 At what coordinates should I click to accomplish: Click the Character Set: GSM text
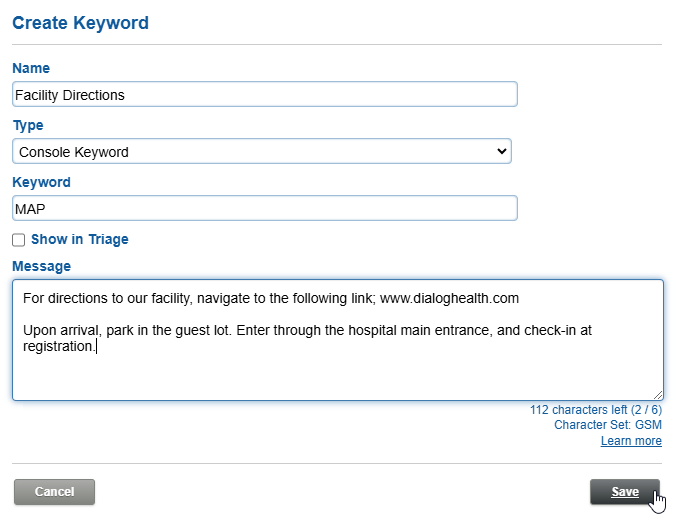[x=608, y=425]
